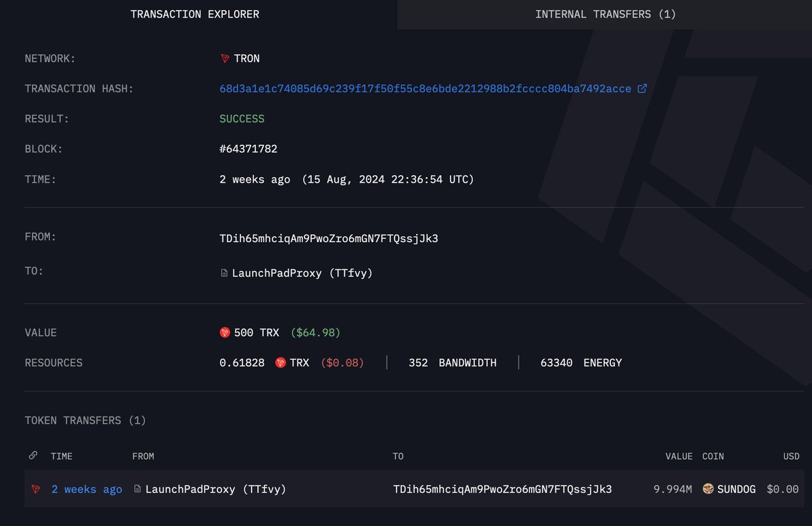Click the FROM column header in the table
This screenshot has width=812, height=526.
(x=143, y=456)
